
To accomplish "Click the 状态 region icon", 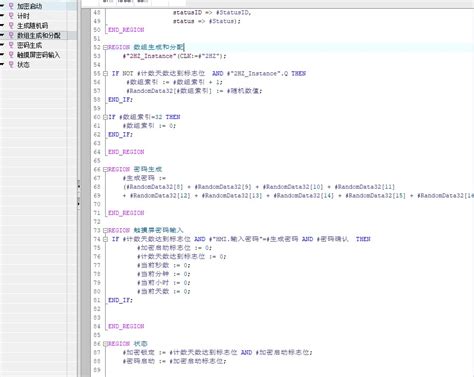I will 11,64.
